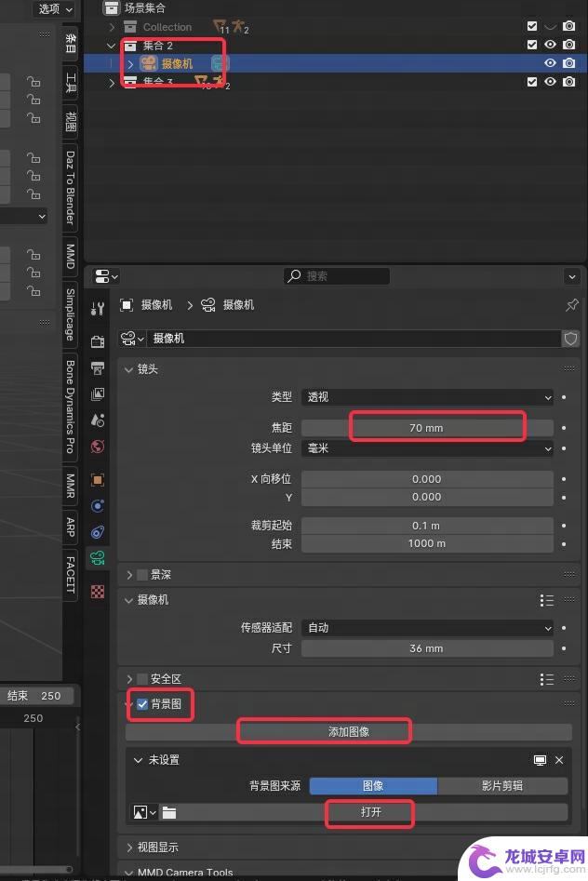Switch to MMD sidebar tab
588x881 pixels.
coord(71,256)
